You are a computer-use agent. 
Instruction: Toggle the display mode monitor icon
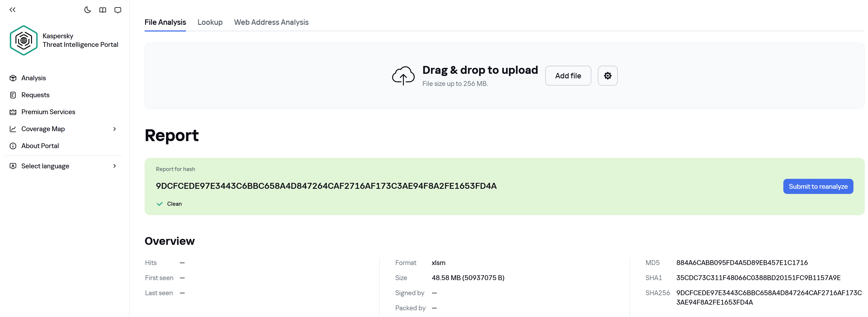tap(118, 10)
